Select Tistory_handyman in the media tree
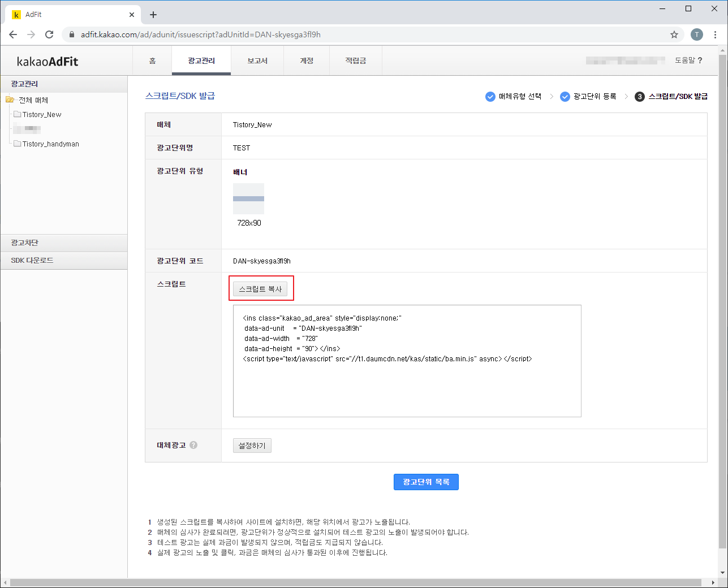Image resolution: width=728 pixels, height=588 pixels. (51, 144)
